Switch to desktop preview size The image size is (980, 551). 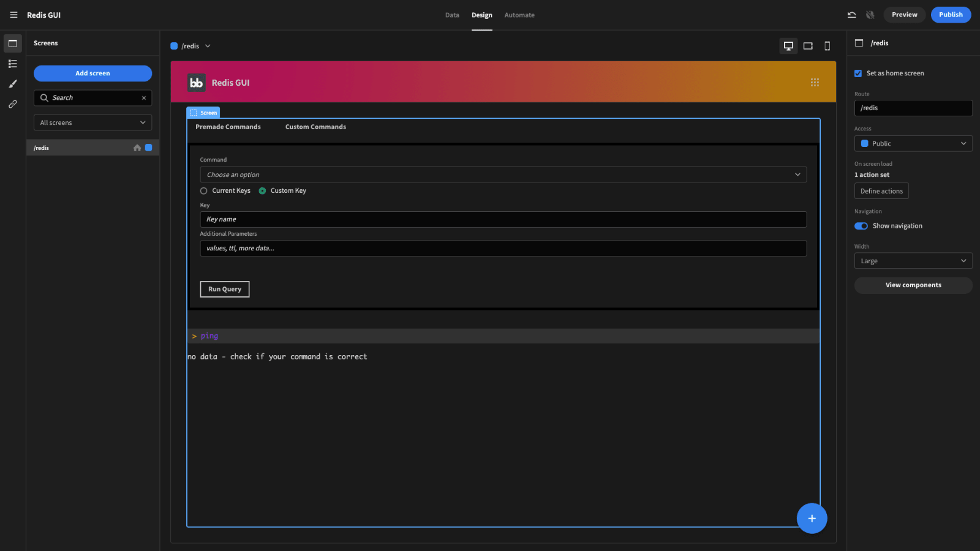(788, 46)
